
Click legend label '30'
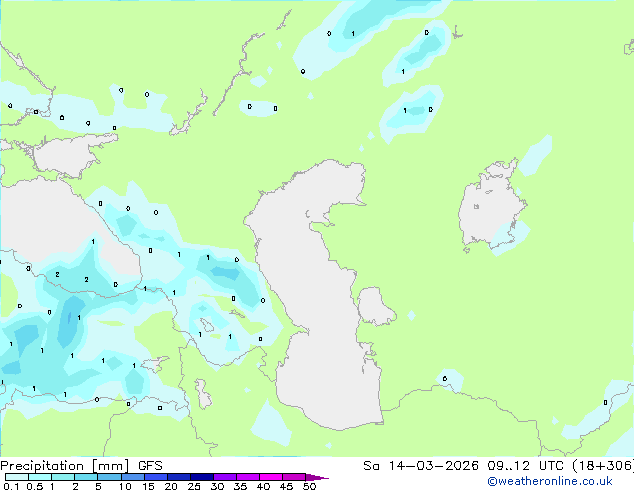pyautogui.click(x=217, y=486)
